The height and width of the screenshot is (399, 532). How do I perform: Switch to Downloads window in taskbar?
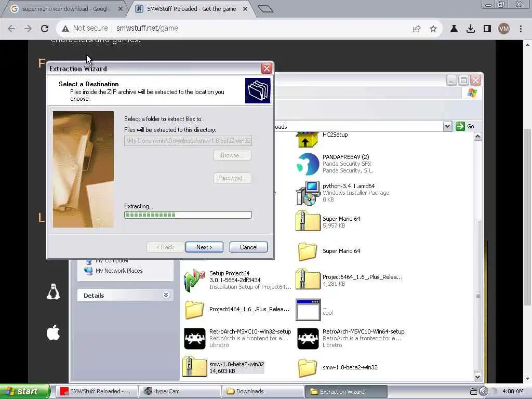point(263,392)
